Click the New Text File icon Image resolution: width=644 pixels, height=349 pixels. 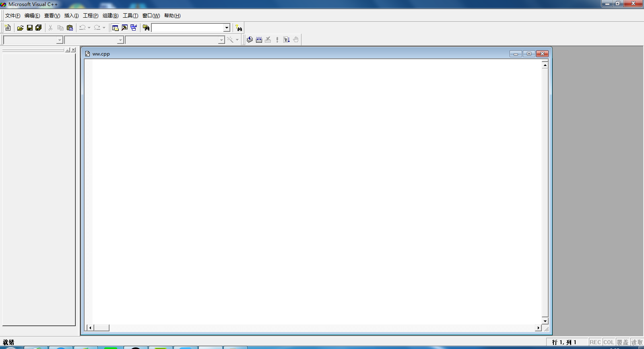coord(8,28)
